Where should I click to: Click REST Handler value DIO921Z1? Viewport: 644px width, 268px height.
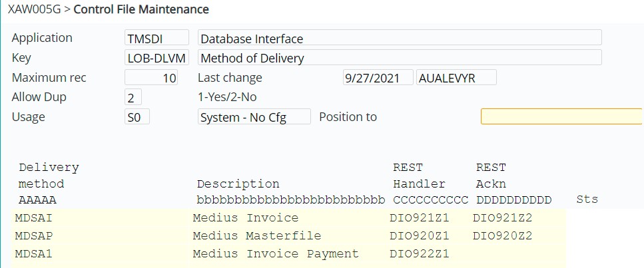(x=419, y=218)
